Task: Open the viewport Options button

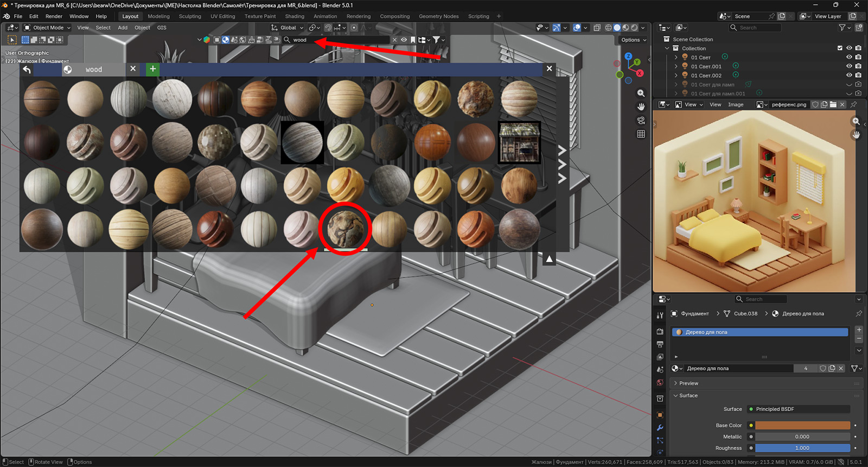Action: point(633,40)
